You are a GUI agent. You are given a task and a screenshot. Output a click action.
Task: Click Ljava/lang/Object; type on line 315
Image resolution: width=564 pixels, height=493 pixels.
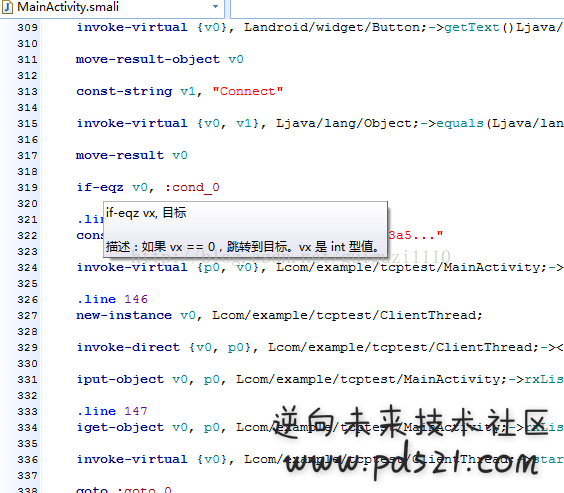[x=347, y=123]
